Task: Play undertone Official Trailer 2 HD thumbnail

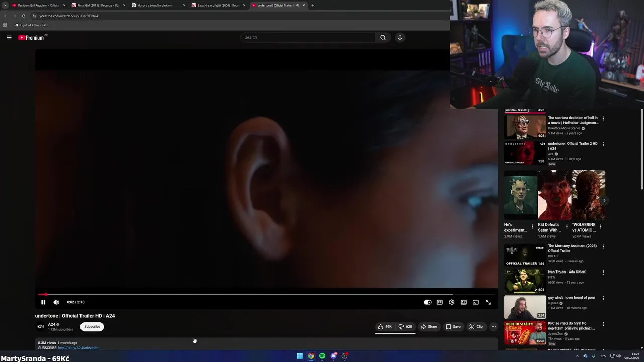Action: [x=525, y=153]
